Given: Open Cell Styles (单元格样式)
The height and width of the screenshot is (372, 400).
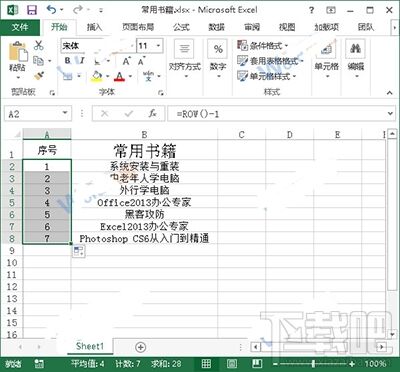Looking at the screenshot, I should coord(267,76).
